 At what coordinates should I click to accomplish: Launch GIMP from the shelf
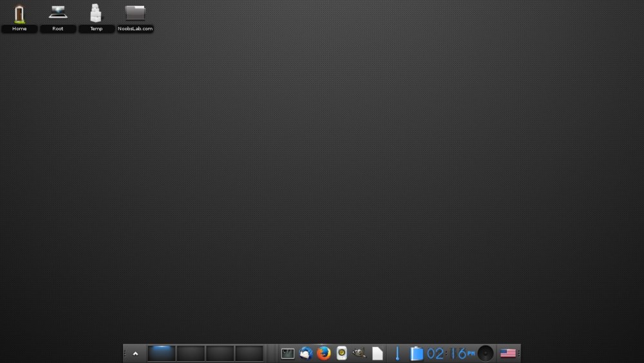tap(359, 353)
